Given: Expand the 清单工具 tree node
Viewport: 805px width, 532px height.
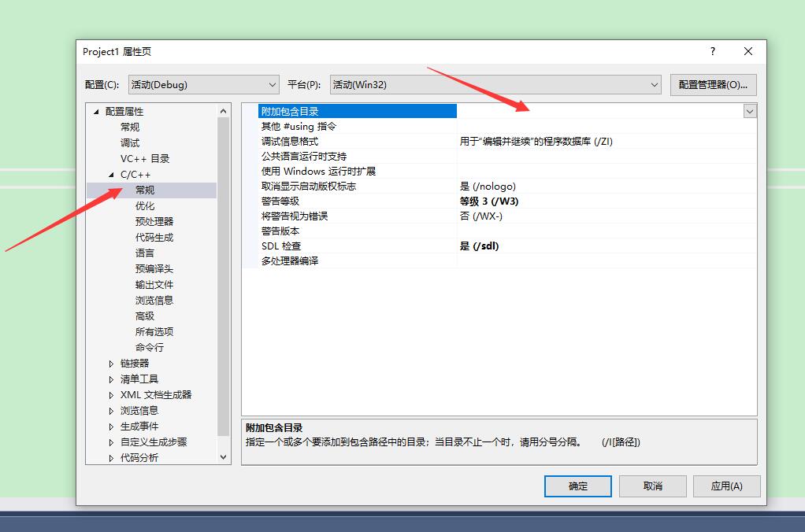Looking at the screenshot, I should click(x=110, y=379).
